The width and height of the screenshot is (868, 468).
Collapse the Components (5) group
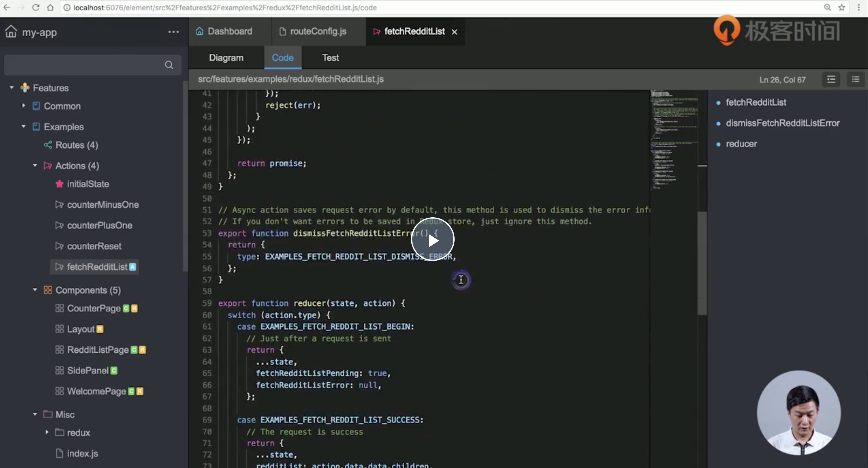(x=35, y=290)
